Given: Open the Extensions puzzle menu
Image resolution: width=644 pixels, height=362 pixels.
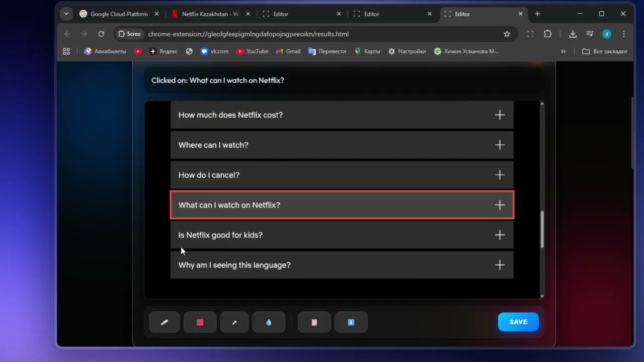Looking at the screenshot, I should pos(547,34).
